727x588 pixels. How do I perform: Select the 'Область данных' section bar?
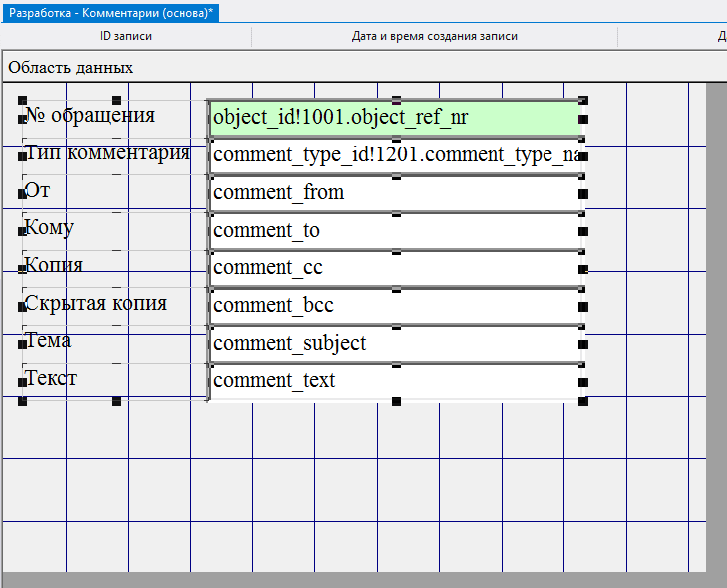(70, 68)
